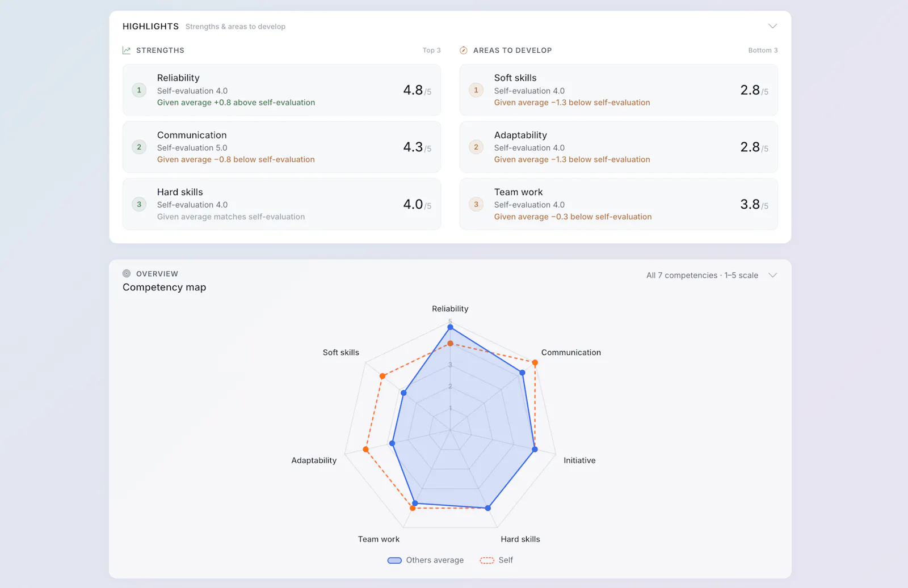
Task: Select orange Communication self data point
Action: (x=535, y=363)
